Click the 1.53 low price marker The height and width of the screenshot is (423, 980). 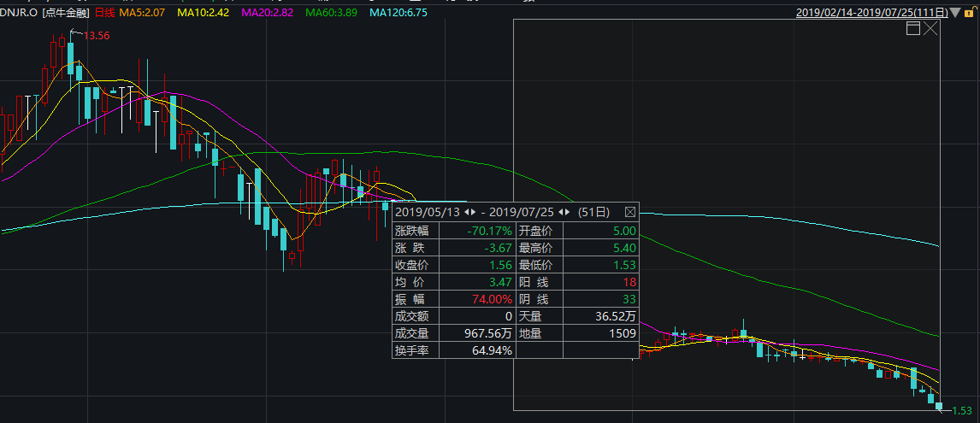click(x=962, y=411)
